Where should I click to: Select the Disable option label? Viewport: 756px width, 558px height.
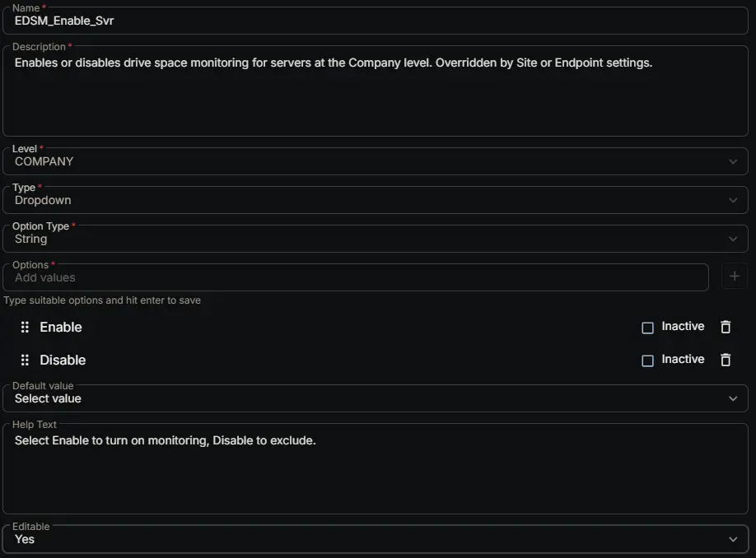[63, 360]
